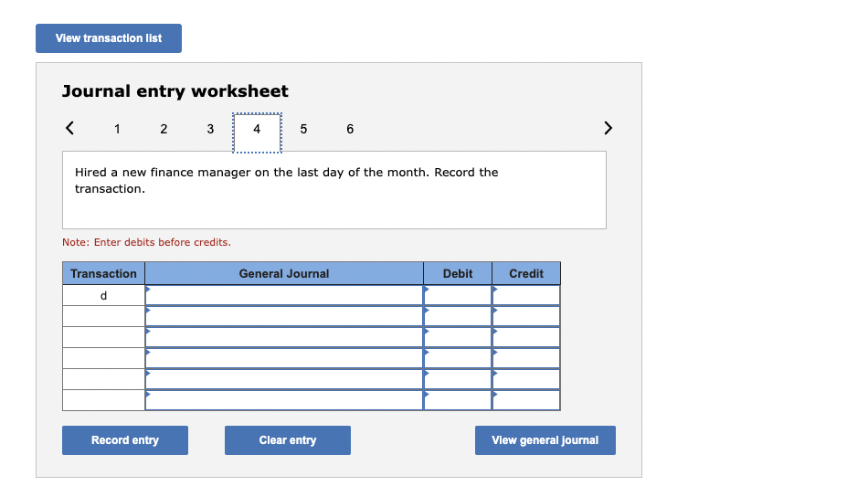Open General Journal account dropdown in sixth row

[x=284, y=400]
